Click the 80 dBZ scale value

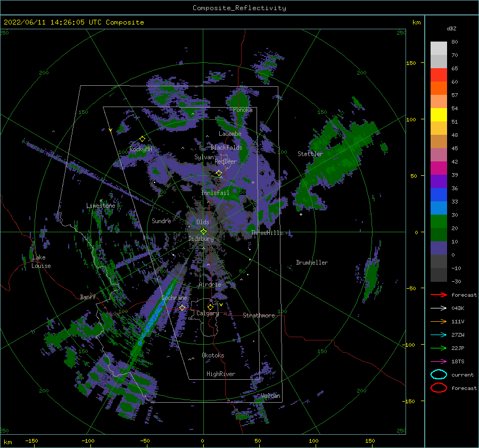pyautogui.click(x=455, y=42)
